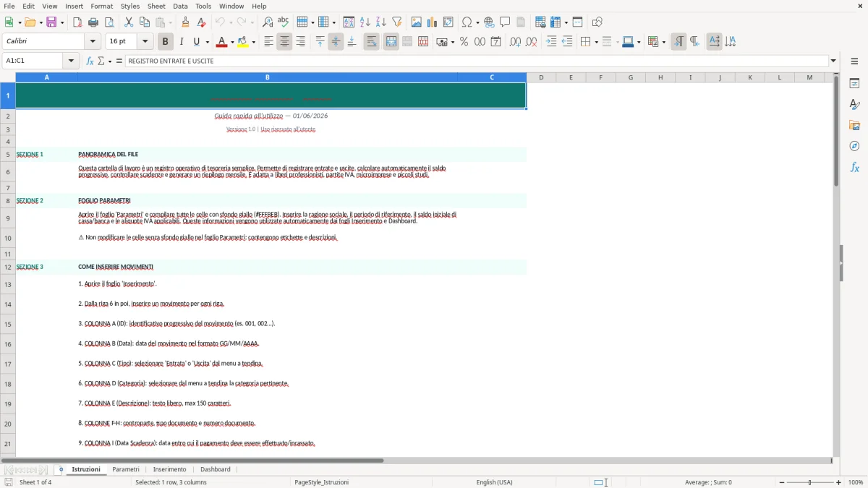Click the Export as PDF icon
The width and height of the screenshot is (868, 488).
coord(77,22)
